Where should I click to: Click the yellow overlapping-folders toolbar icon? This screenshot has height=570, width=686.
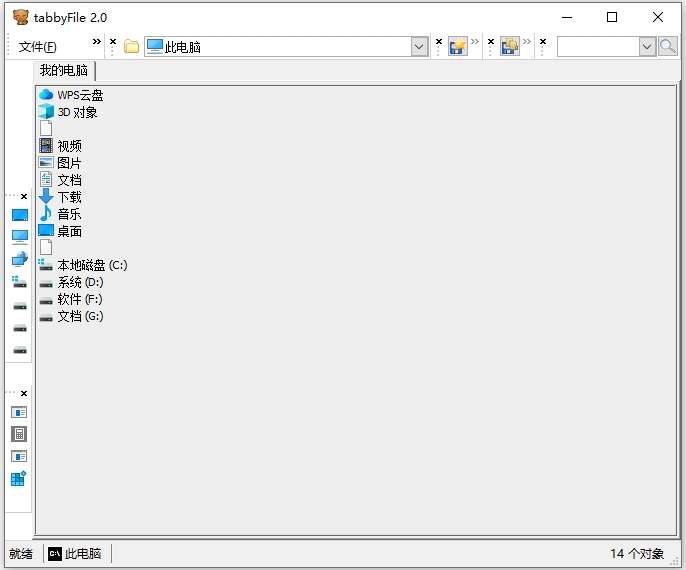point(510,46)
